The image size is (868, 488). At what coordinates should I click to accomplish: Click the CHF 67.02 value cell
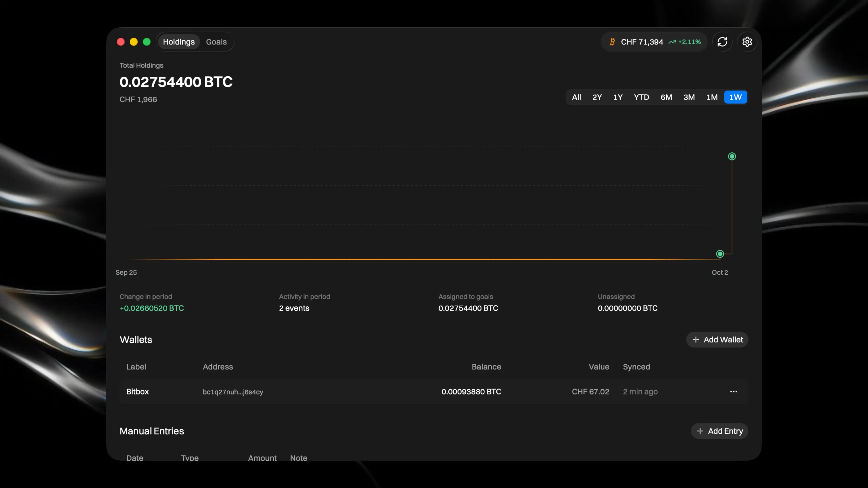(590, 391)
